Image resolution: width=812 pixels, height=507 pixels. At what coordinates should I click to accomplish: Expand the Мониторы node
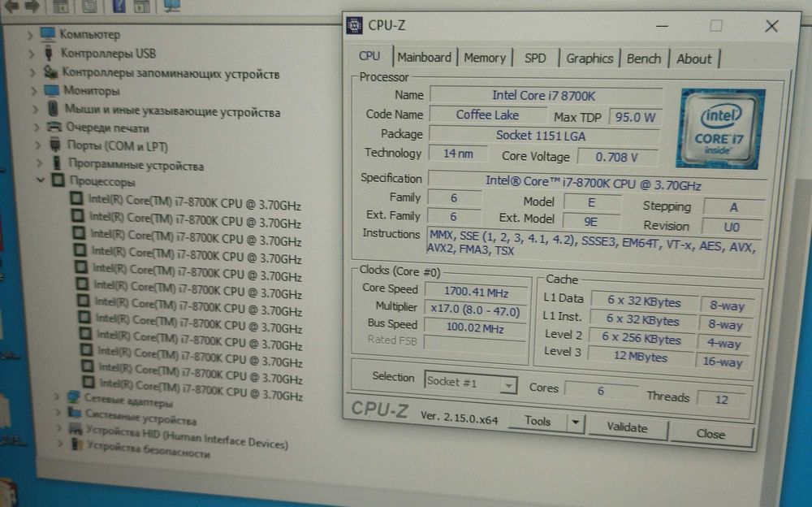34,91
